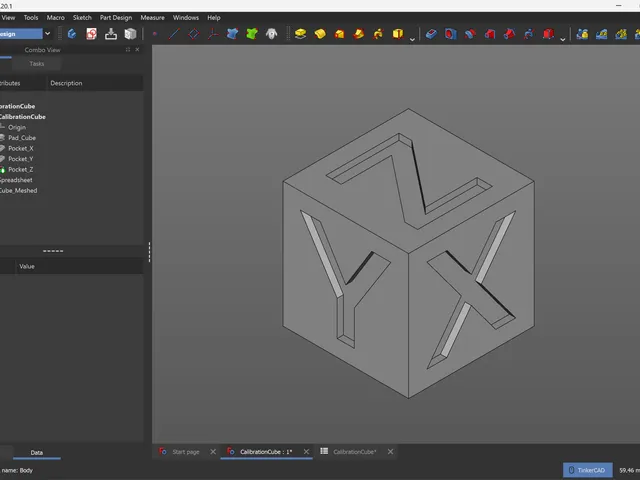Select Pad_Cube in the model tree

pos(22,138)
